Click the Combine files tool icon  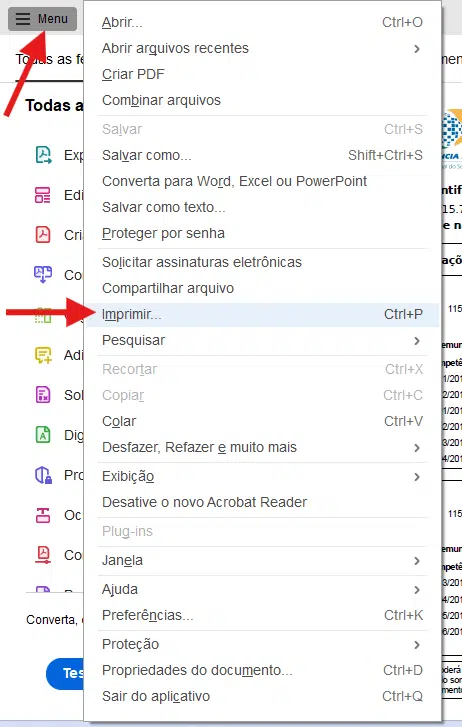43,274
